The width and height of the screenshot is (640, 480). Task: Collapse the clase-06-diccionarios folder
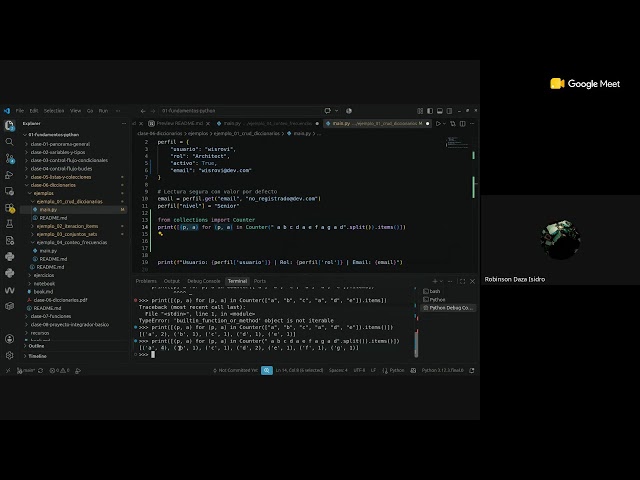click(x=53, y=185)
